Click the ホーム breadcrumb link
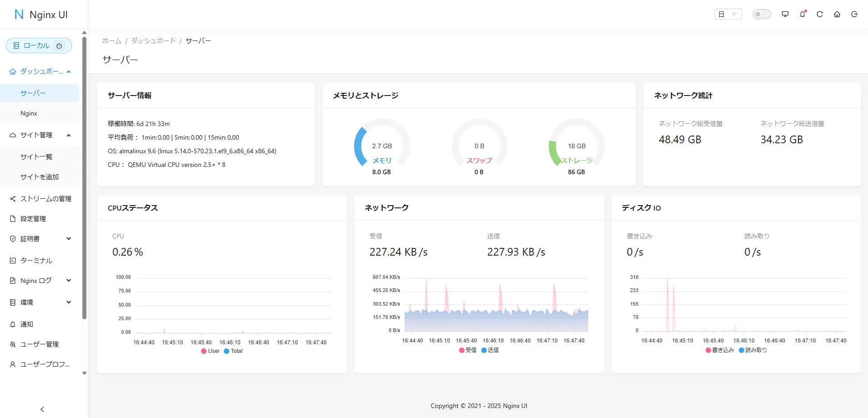Image resolution: width=868 pixels, height=418 pixels. pos(112,41)
